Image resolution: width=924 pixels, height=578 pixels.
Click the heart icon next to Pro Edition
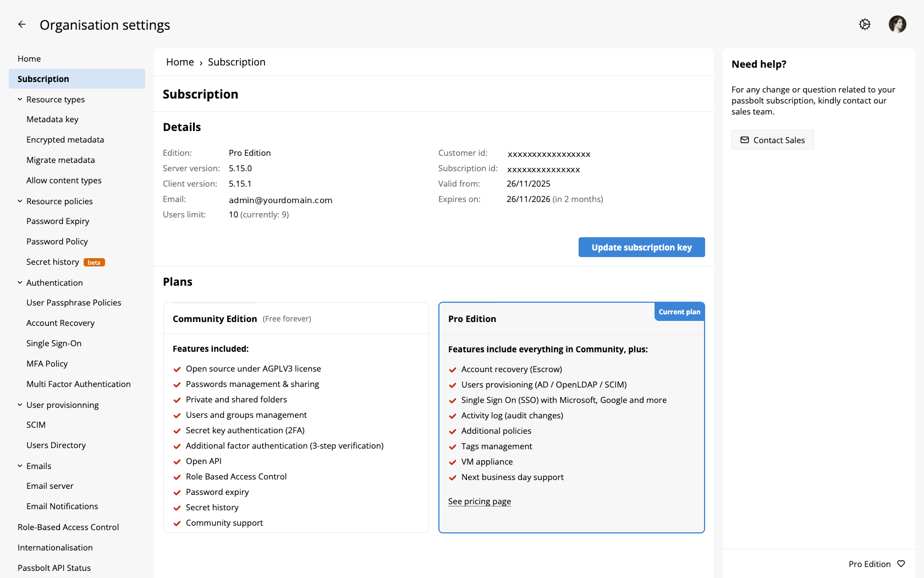click(x=901, y=564)
